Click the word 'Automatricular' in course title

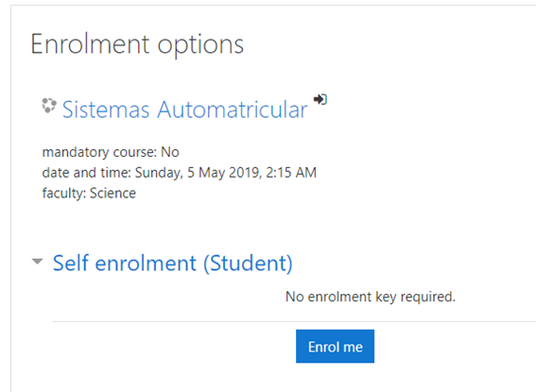233,110
